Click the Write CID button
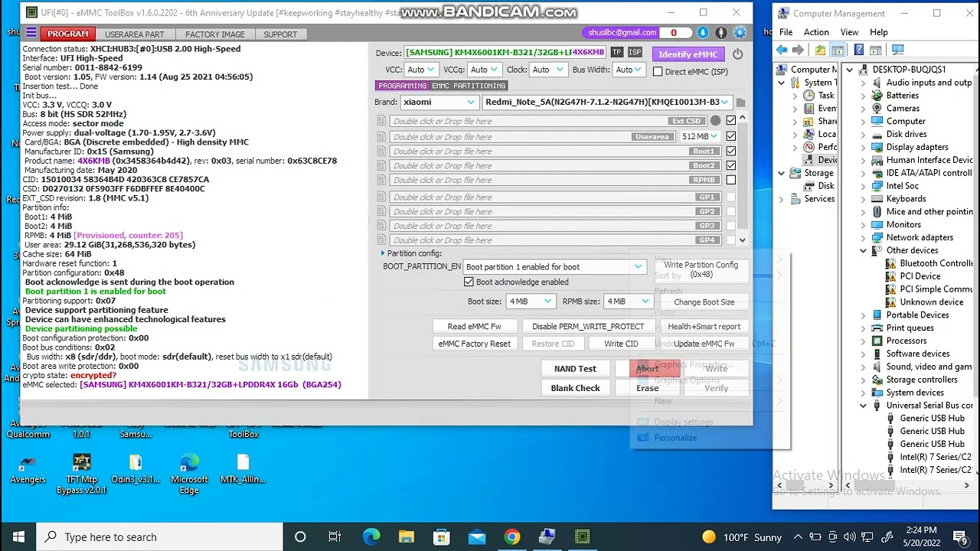The height and width of the screenshot is (551, 980). [621, 344]
